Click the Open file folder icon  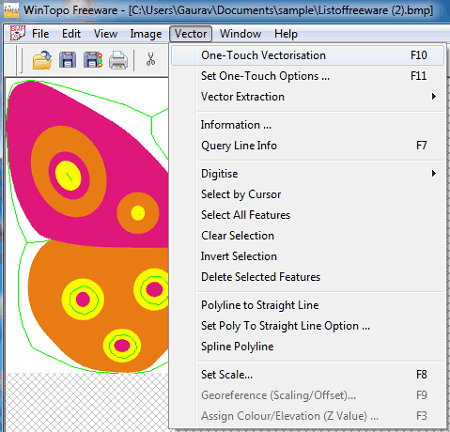(42, 60)
